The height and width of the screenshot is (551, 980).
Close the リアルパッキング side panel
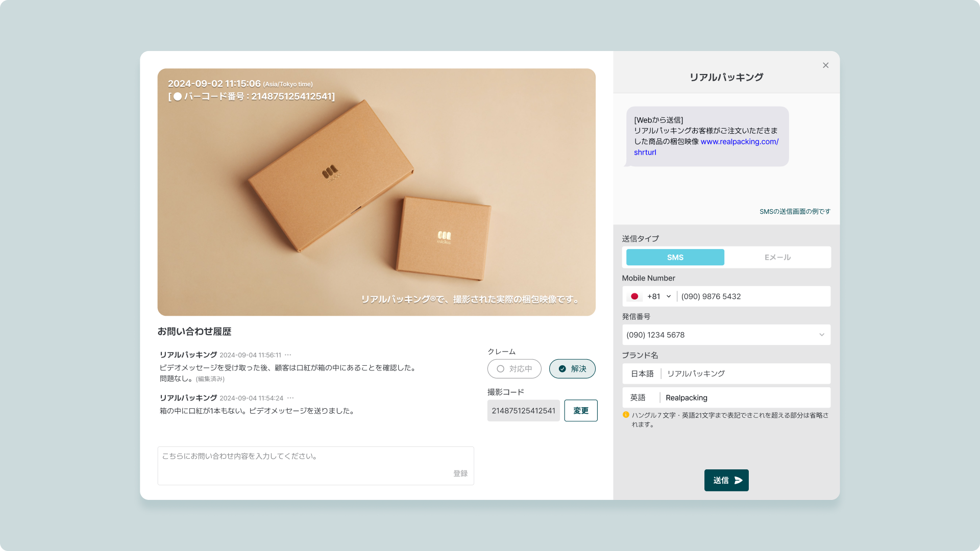coord(825,65)
